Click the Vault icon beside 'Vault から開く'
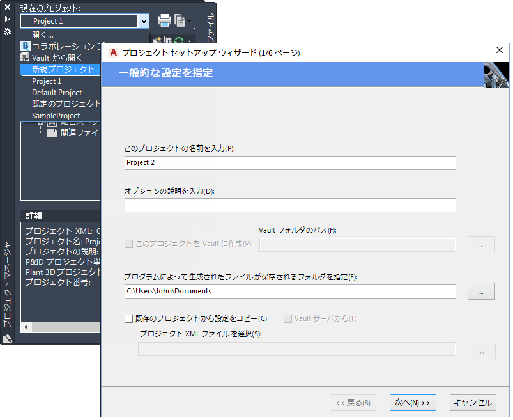This screenshot has height=420, width=513. click(x=25, y=58)
